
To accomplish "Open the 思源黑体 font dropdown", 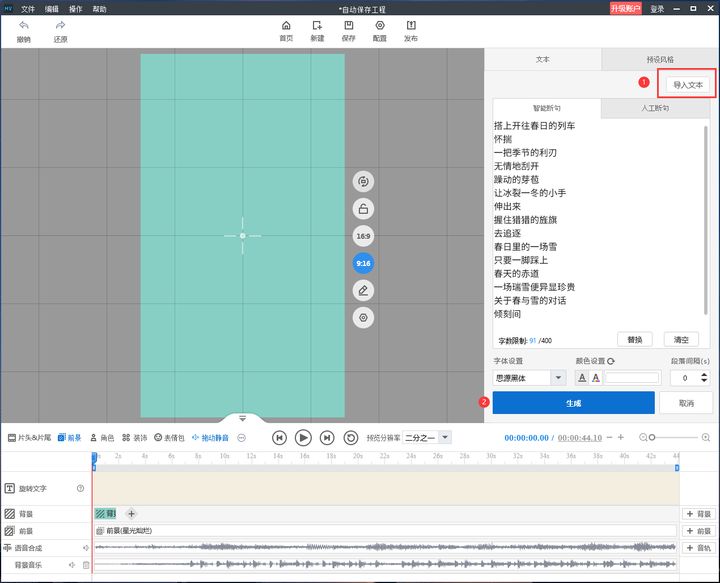I will (529, 378).
